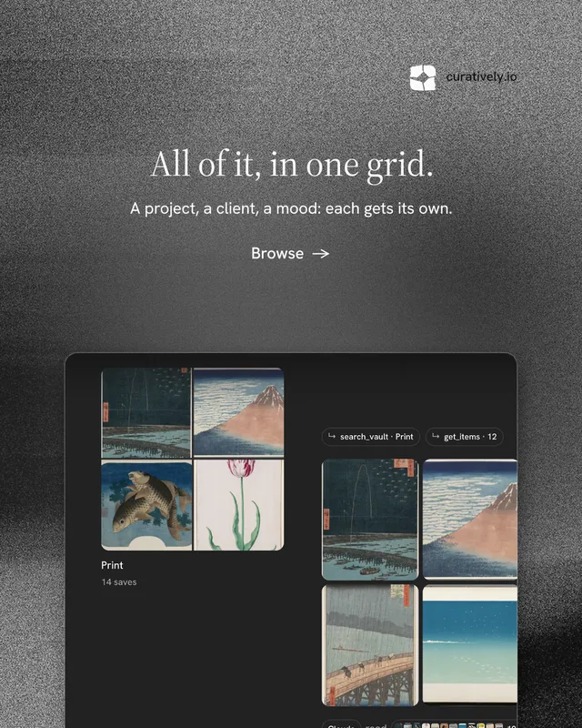Click the curatively.io logo icon

(423, 77)
